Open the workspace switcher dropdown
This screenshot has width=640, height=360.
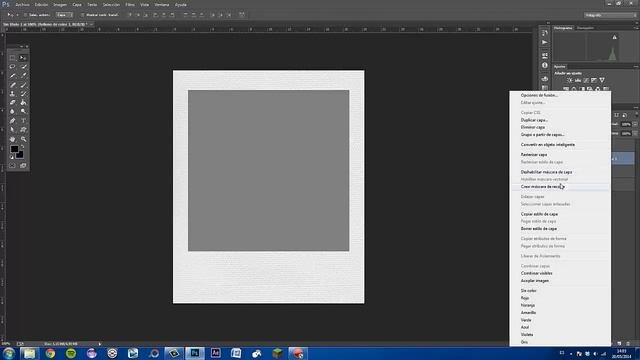pyautogui.click(x=610, y=15)
